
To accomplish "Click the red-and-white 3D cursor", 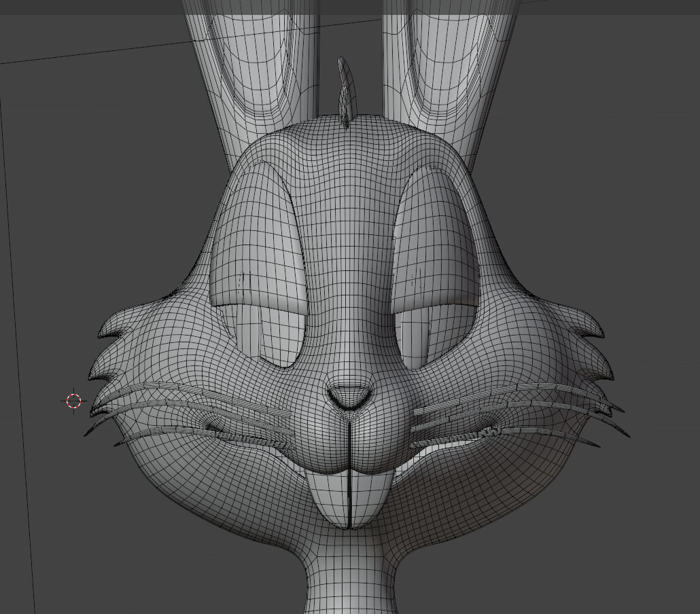I will [x=75, y=401].
